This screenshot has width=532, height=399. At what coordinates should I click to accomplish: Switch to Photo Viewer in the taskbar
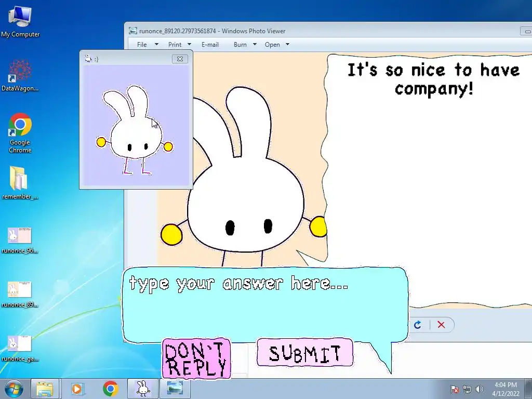pos(175,389)
